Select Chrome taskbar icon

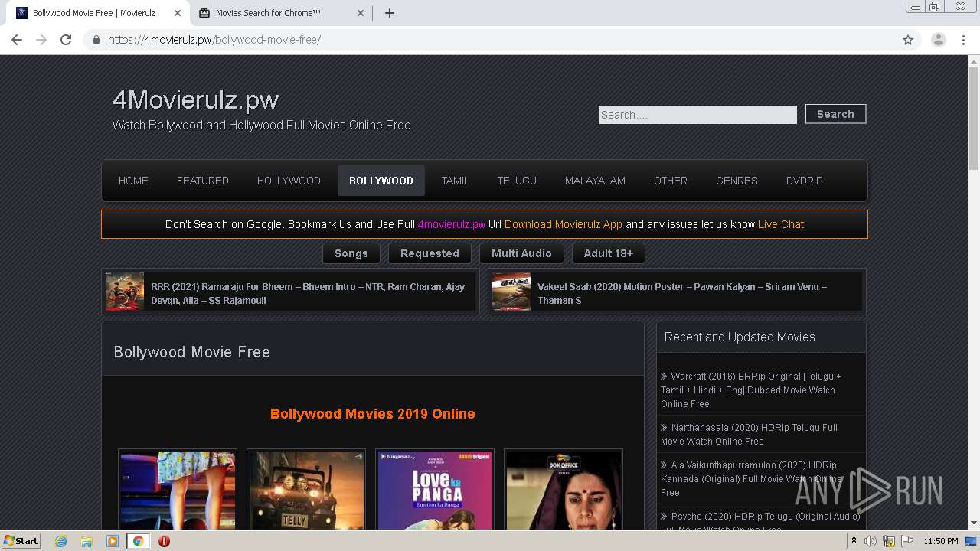click(138, 541)
